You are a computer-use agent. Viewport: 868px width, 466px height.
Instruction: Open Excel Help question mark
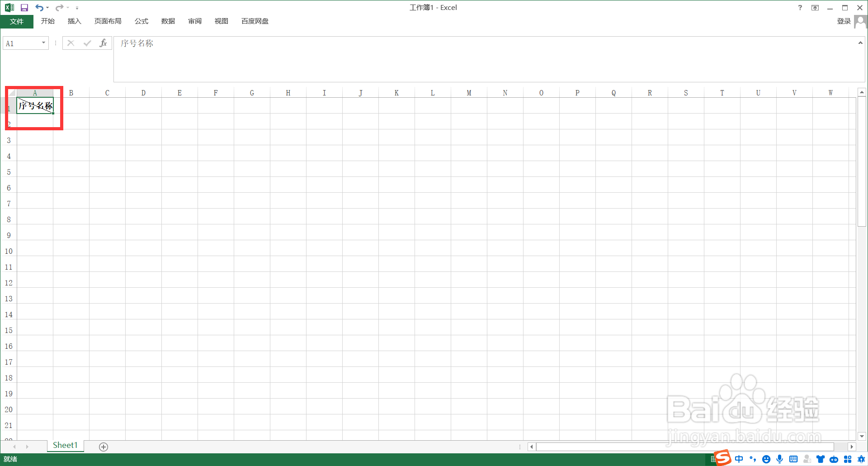[x=800, y=8]
